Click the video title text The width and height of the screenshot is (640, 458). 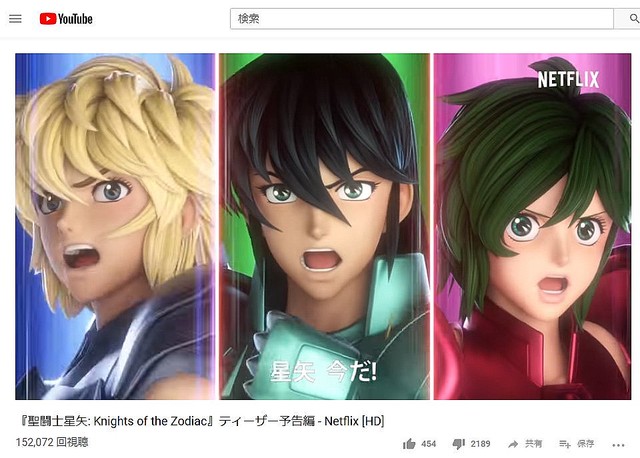[202, 421]
